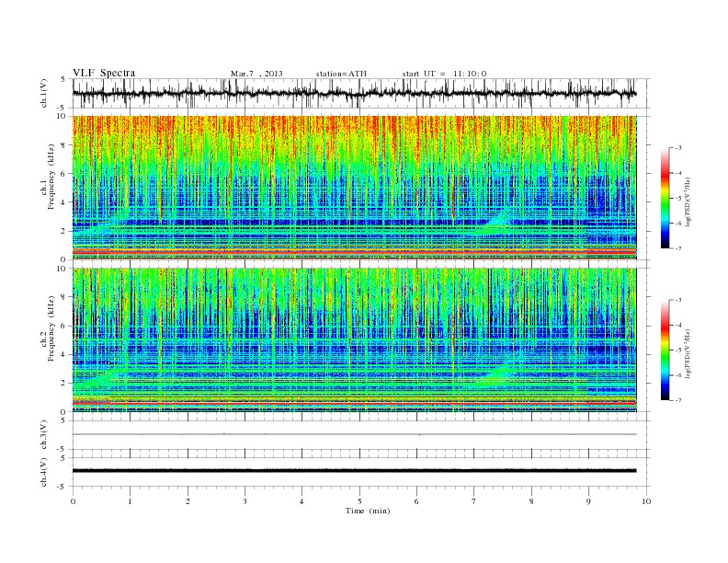Screen dimensions: 728x563
Task: Click the '10' tick on the time axis
Action: pyautogui.click(x=646, y=501)
